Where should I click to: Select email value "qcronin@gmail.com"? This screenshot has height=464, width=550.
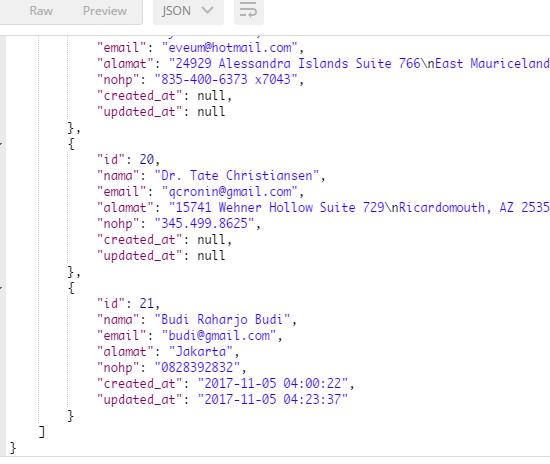(x=230, y=191)
